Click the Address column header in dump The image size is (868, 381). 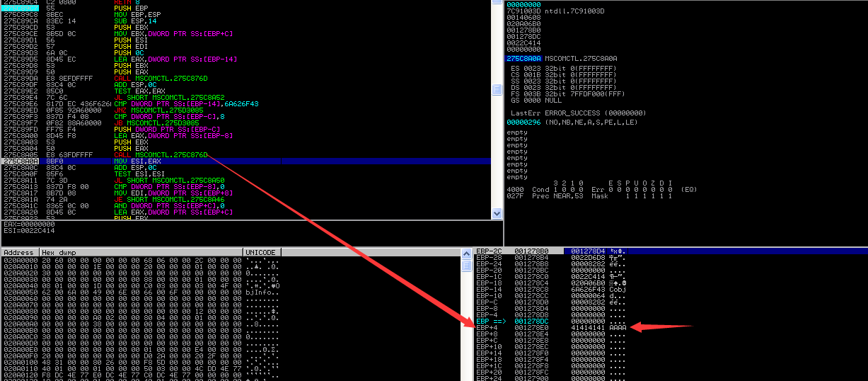(x=19, y=252)
